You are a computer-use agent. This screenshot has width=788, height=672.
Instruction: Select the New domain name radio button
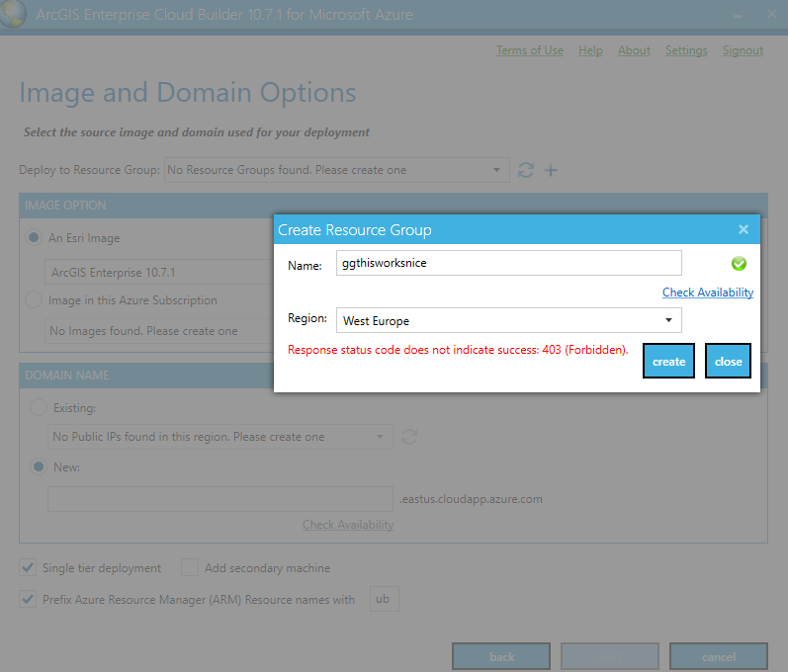coord(39,466)
